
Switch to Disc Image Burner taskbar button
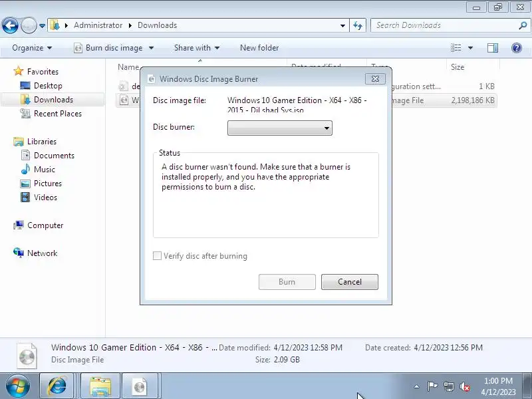click(x=140, y=386)
